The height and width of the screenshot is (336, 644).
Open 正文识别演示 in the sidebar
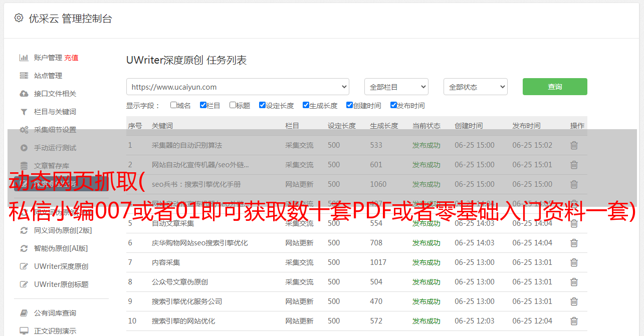[55, 331]
